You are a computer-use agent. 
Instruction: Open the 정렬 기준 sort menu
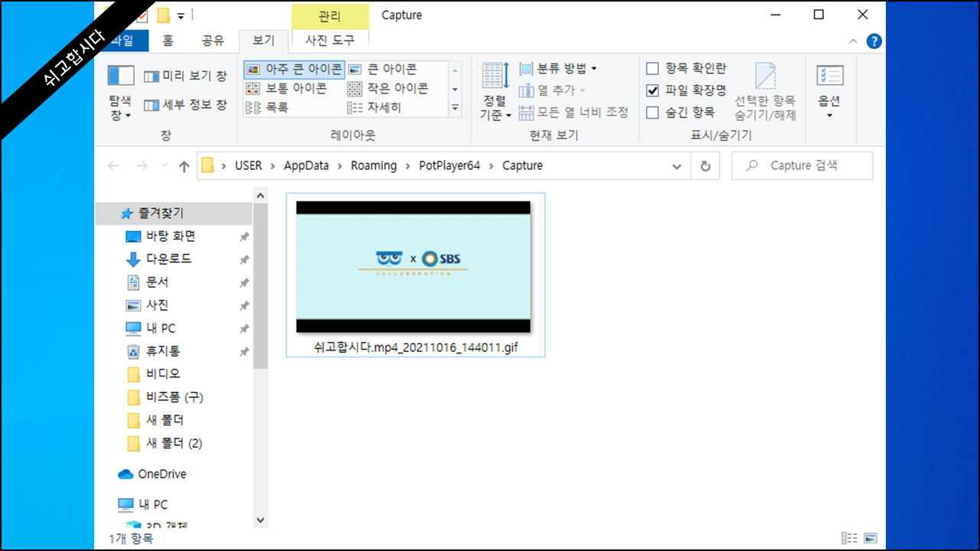point(495,93)
